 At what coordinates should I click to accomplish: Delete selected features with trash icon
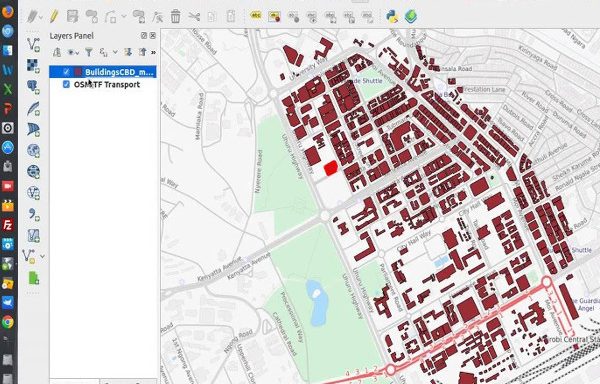[175, 16]
